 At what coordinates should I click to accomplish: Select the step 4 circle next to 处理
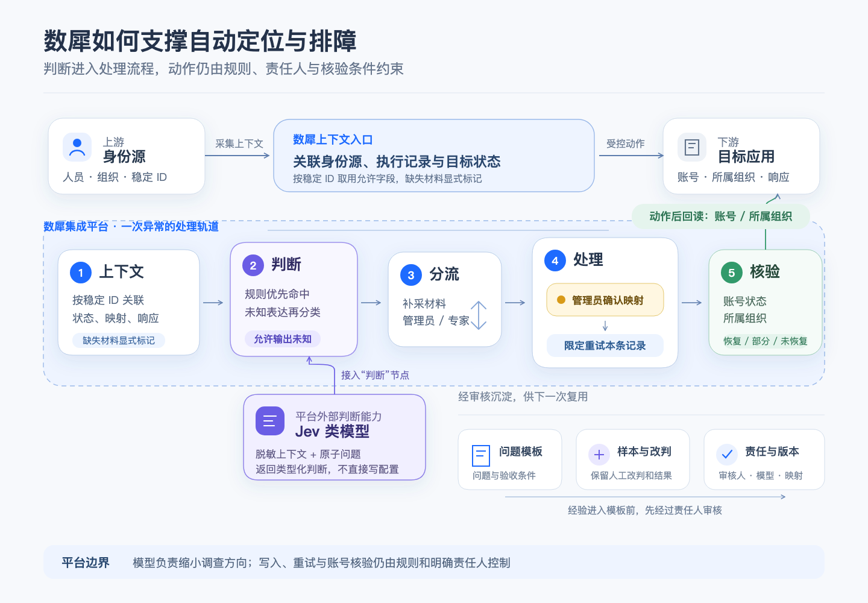coord(555,260)
